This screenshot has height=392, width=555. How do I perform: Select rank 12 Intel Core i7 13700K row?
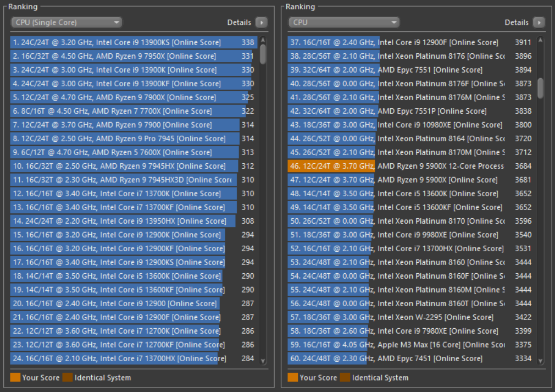click(134, 194)
